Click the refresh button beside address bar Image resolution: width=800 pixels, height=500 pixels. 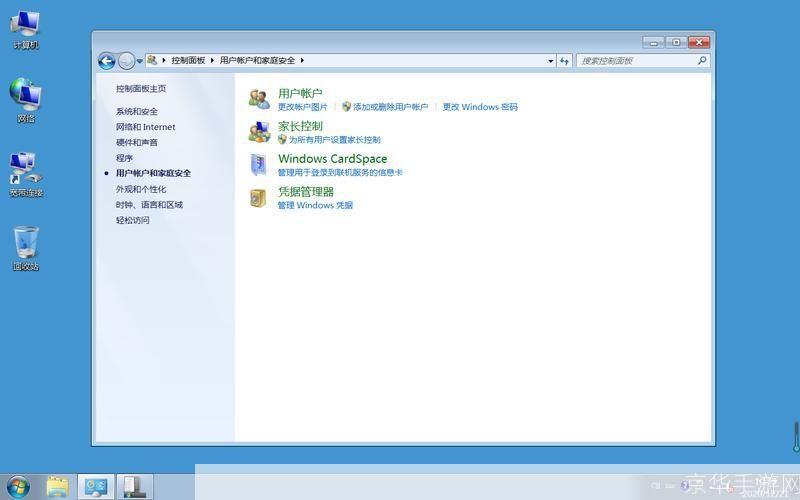[564, 61]
